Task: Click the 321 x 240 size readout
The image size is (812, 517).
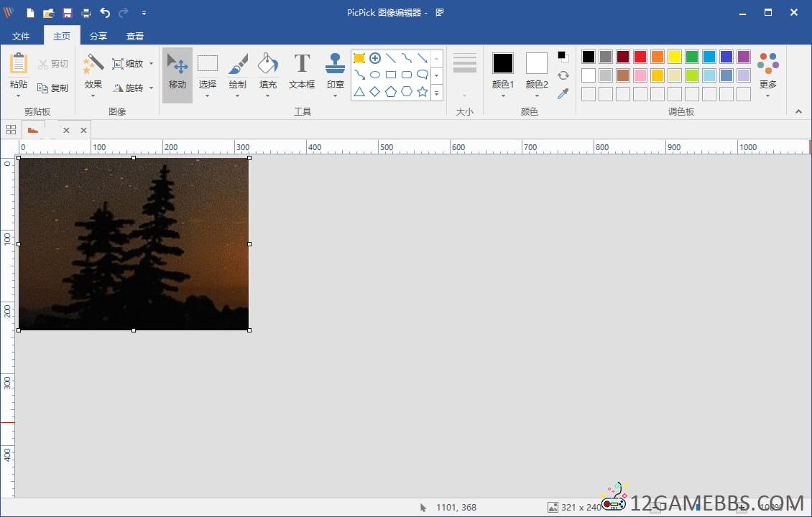Action: tap(581, 507)
